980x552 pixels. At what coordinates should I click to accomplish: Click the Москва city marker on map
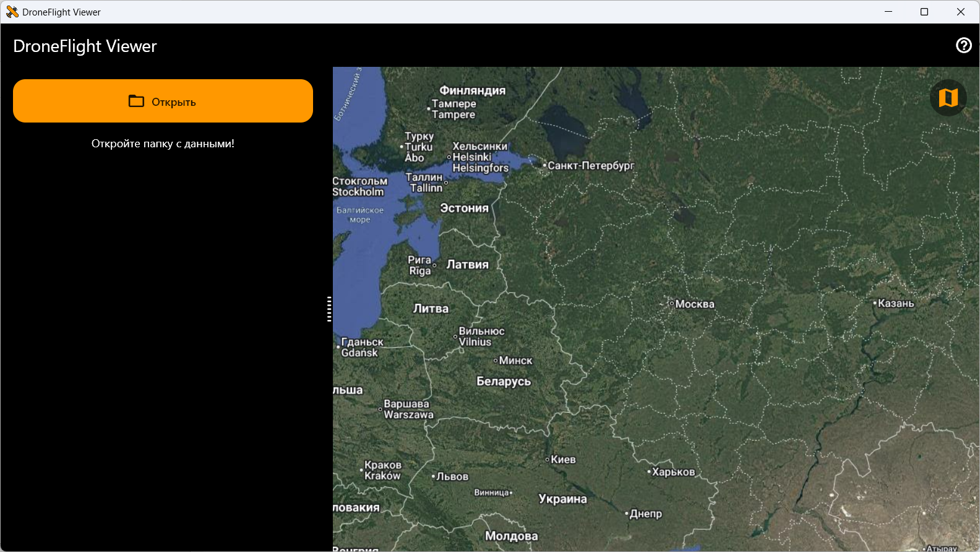671,303
